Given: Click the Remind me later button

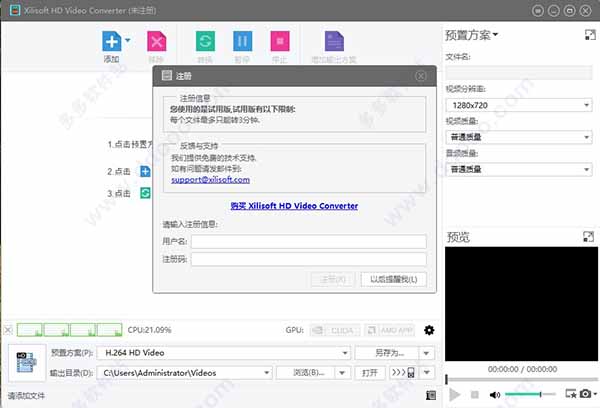Looking at the screenshot, I should tap(393, 279).
